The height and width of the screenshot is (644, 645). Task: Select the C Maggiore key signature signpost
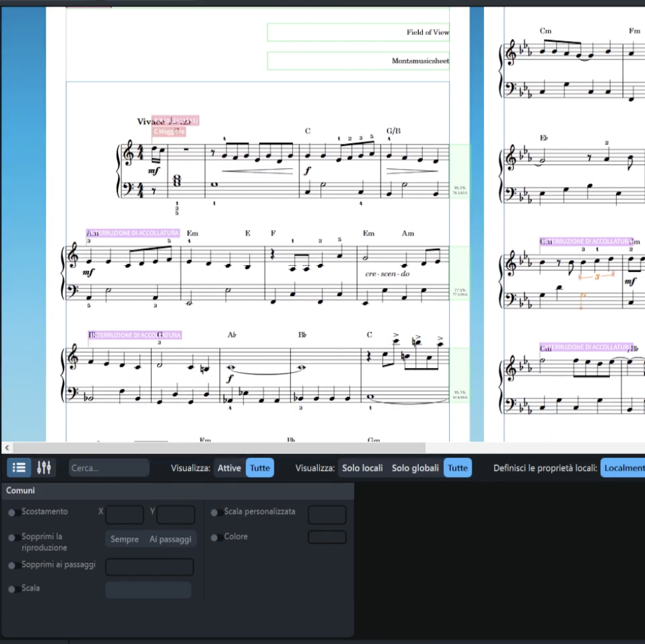click(169, 132)
